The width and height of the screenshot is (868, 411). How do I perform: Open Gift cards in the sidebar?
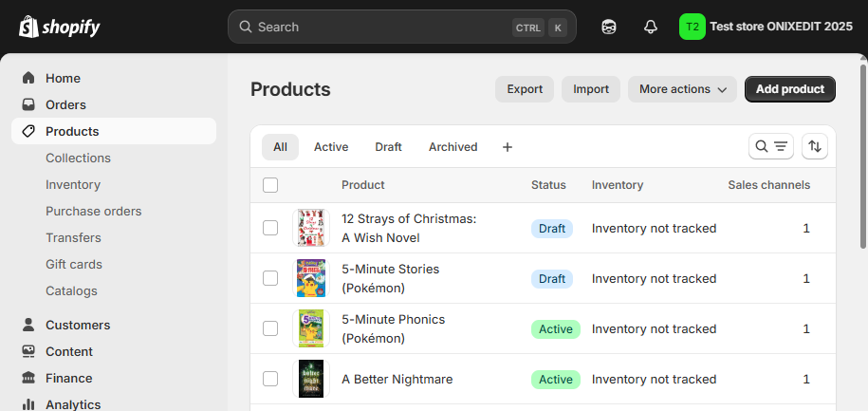74,264
